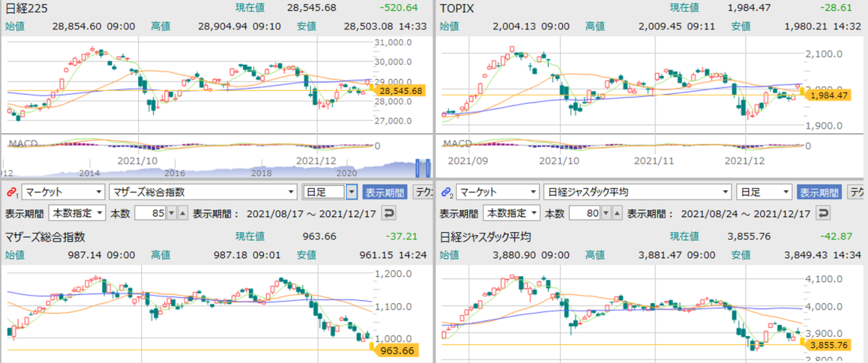
Task: Open 本数指定 dropdown next to 85
Action: click(x=77, y=214)
